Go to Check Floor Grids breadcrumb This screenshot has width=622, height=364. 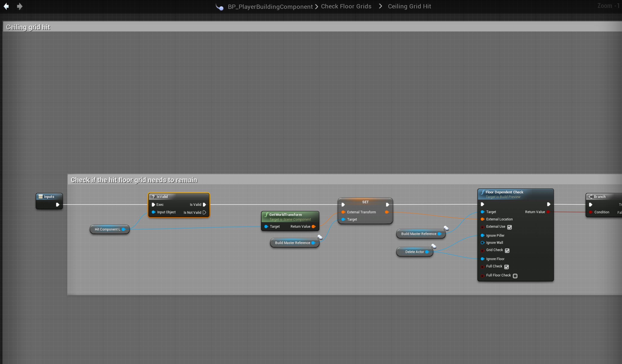pyautogui.click(x=346, y=6)
